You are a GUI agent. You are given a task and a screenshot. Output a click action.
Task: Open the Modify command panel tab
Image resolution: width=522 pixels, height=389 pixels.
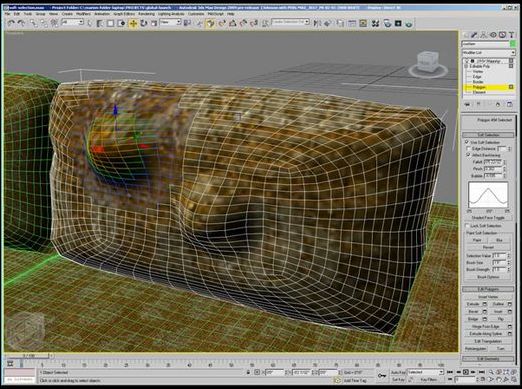click(x=474, y=35)
